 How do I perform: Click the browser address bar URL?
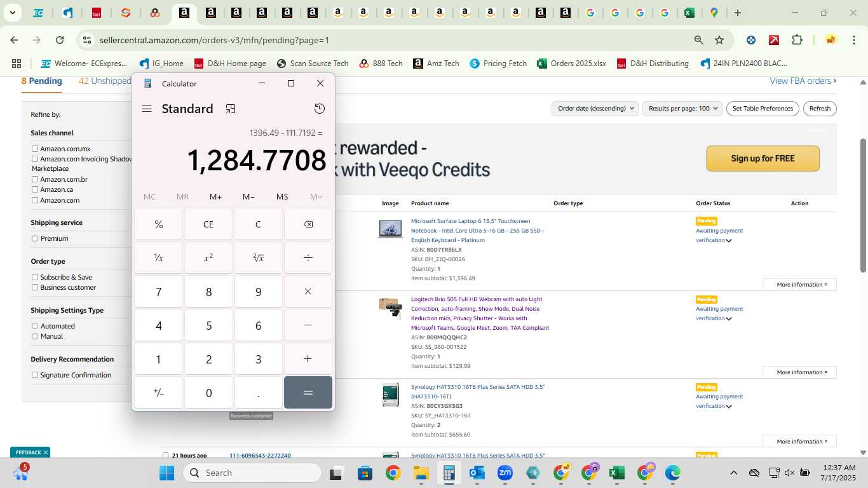214,40
